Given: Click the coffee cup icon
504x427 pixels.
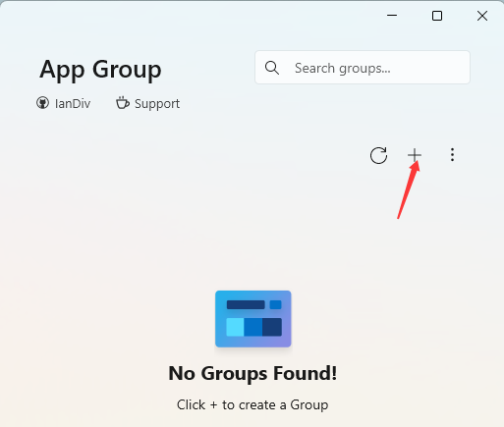Looking at the screenshot, I should (123, 103).
